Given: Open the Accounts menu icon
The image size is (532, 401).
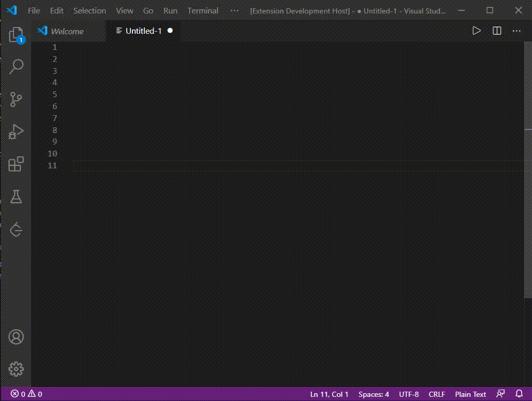Looking at the screenshot, I should 16,337.
